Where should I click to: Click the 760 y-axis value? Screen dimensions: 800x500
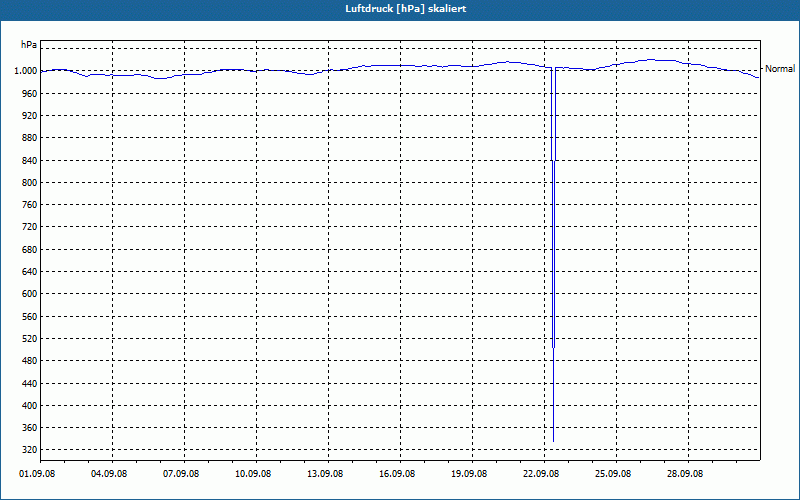pos(30,205)
